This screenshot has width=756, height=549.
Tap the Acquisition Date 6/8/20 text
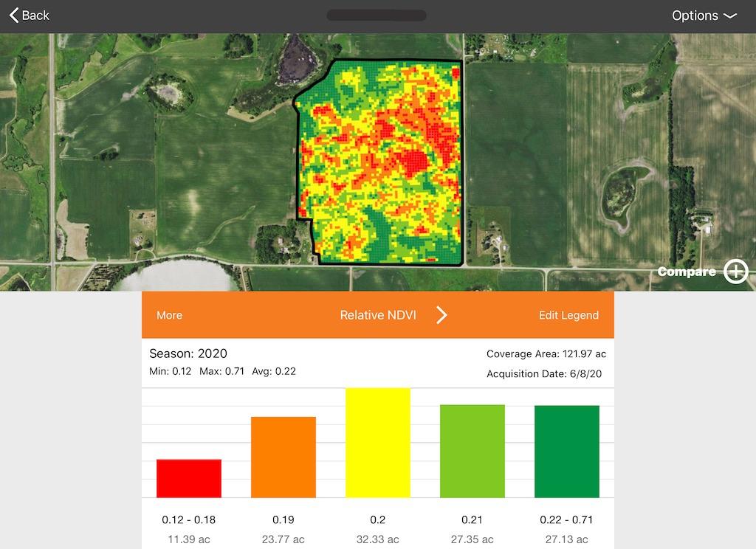pyautogui.click(x=544, y=374)
